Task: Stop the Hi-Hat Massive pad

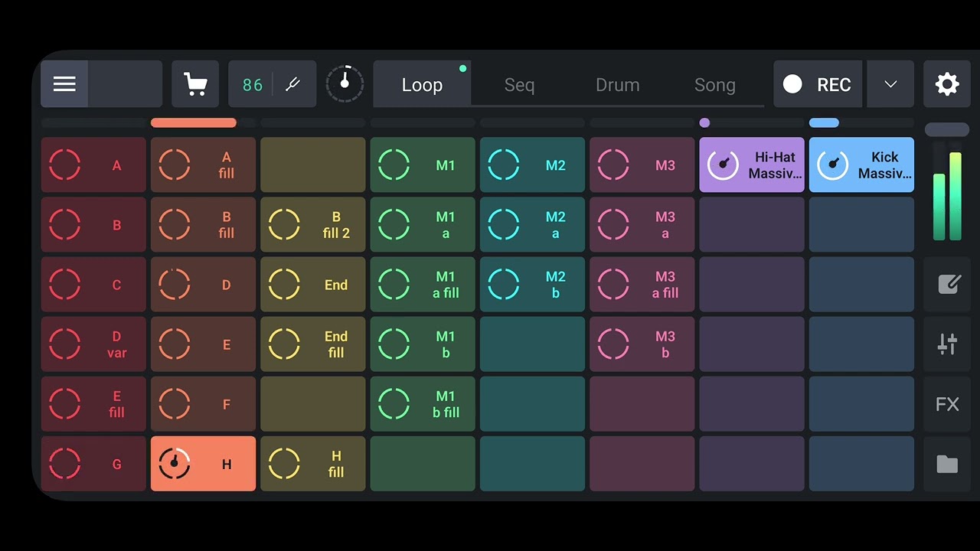Action: 752,165
